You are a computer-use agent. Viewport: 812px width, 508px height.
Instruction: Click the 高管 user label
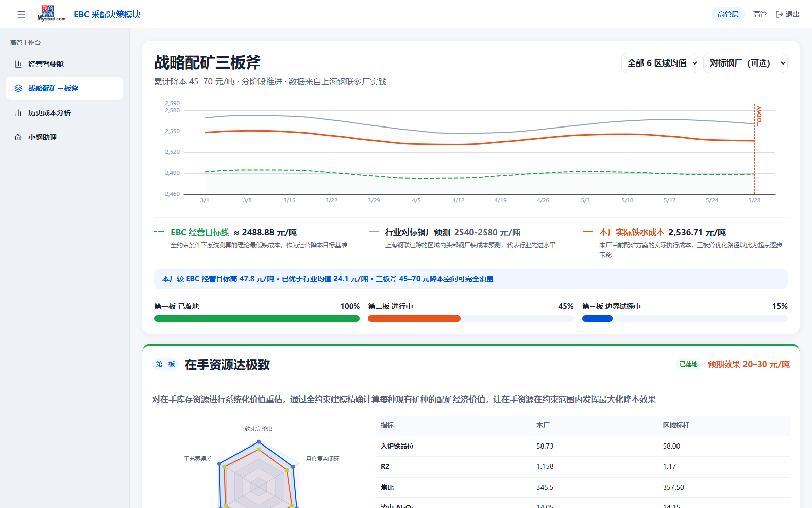coord(760,14)
